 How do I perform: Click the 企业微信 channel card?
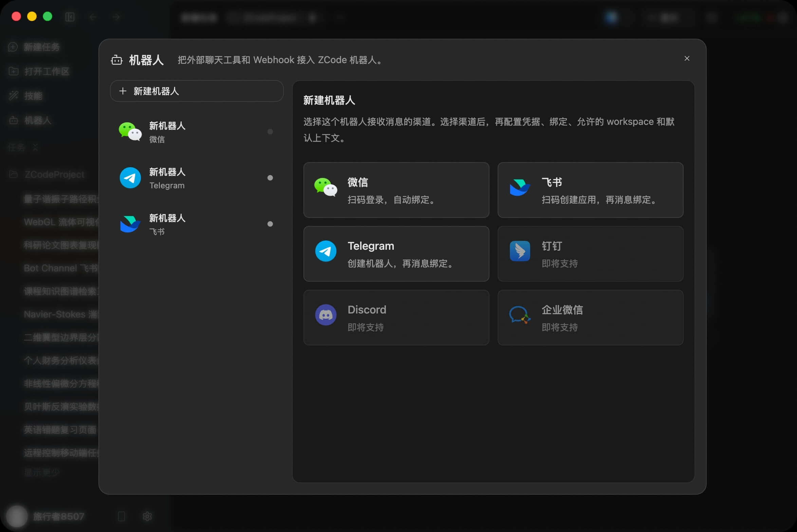pos(590,318)
